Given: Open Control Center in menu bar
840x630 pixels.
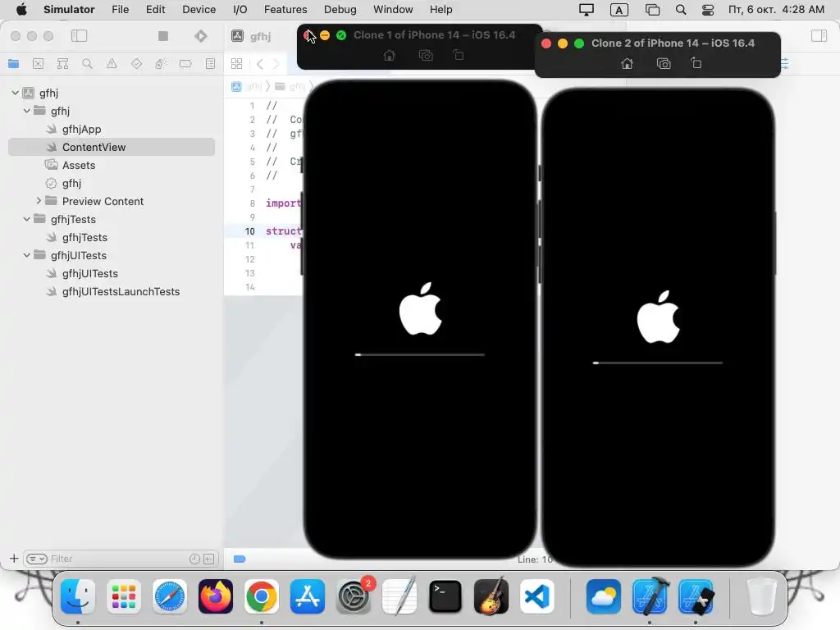Looking at the screenshot, I should pyautogui.click(x=708, y=10).
